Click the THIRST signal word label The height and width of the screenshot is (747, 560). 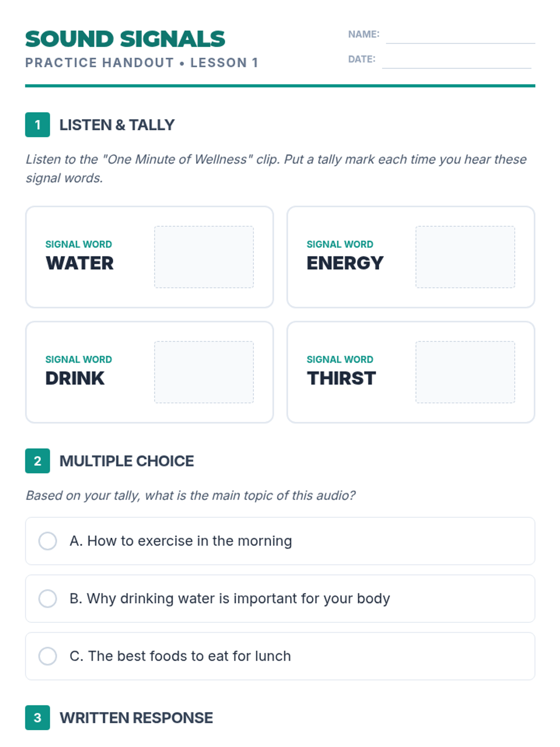pyautogui.click(x=341, y=378)
